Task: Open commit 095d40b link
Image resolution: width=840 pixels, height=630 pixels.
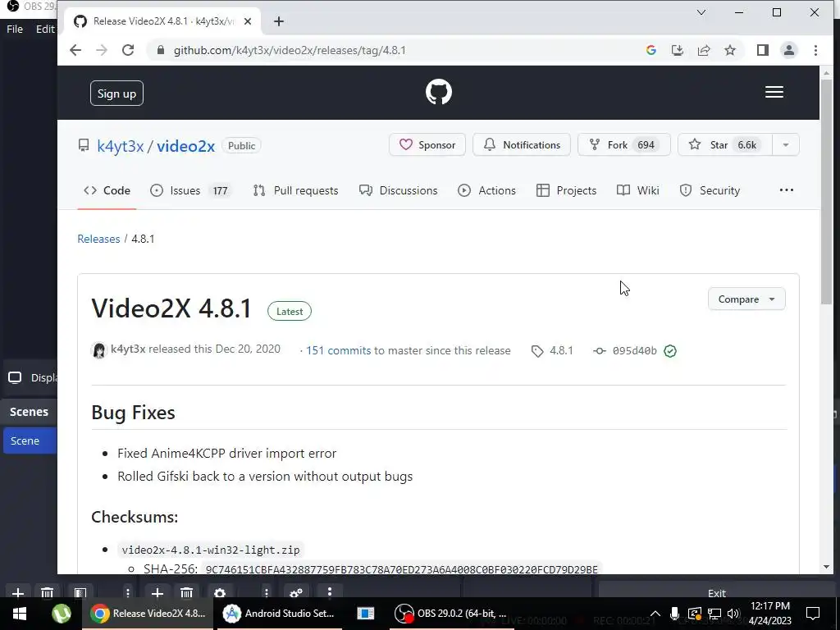Action: point(626,351)
